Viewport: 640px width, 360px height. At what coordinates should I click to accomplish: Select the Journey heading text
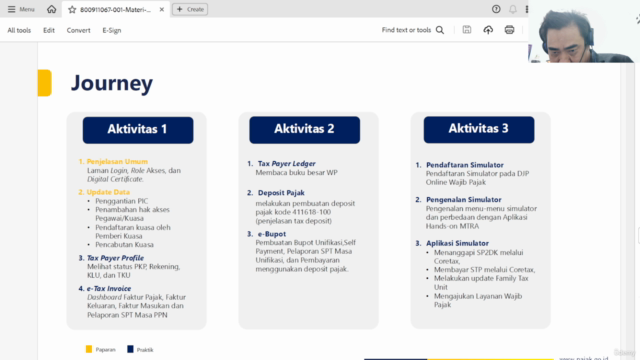112,83
